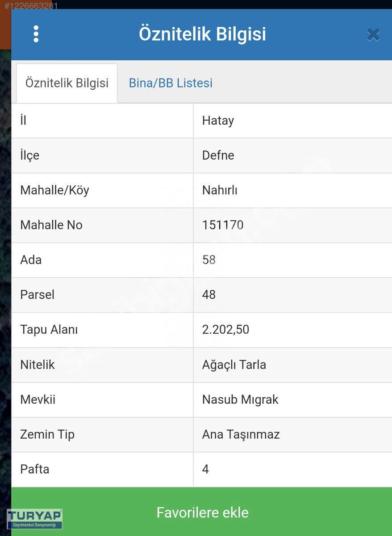
Task: Click the Ada value 58
Action: [209, 260]
